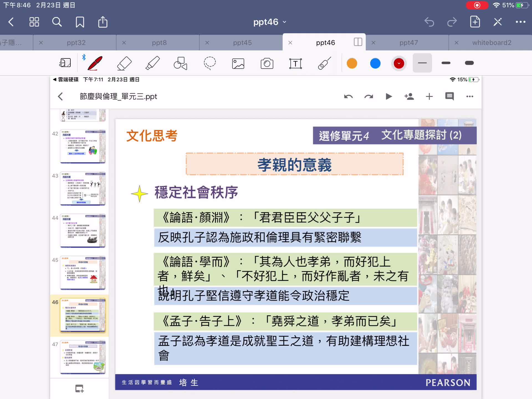Start the slideshow presentation

[x=389, y=96]
